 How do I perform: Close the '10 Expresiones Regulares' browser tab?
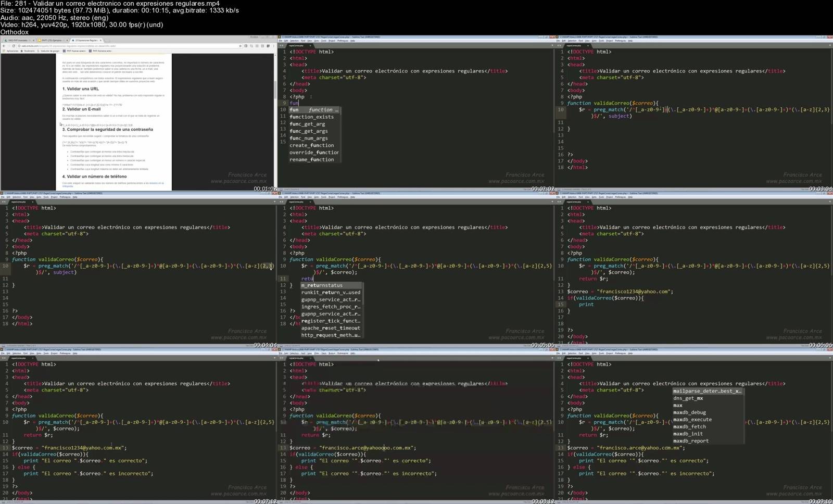coord(100,40)
